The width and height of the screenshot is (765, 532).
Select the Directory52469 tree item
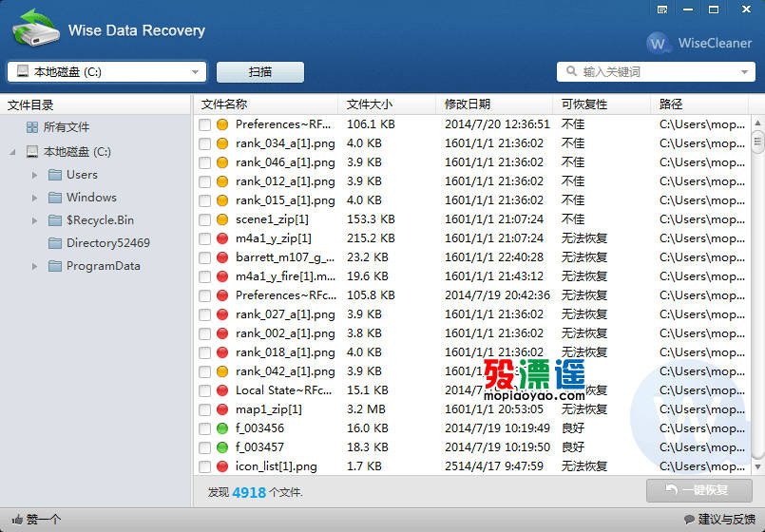[107, 243]
